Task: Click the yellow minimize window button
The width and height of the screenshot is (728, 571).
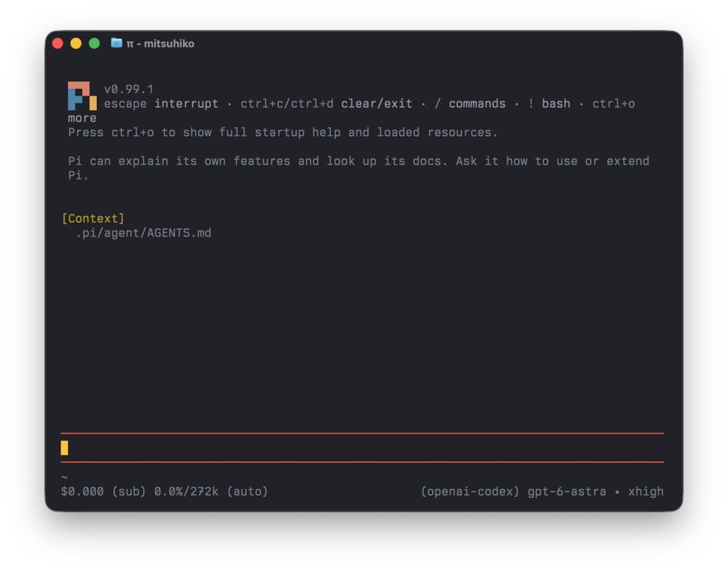Action: tap(76, 43)
